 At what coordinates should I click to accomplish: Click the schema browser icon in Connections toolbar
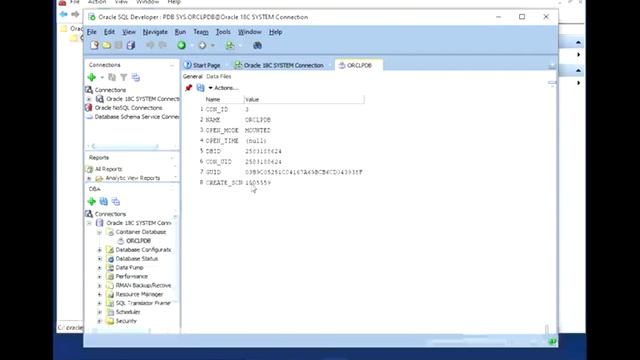coord(136,77)
